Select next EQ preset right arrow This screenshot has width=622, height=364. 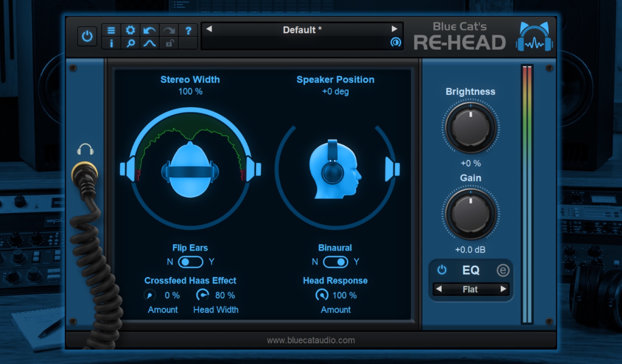pos(503,289)
